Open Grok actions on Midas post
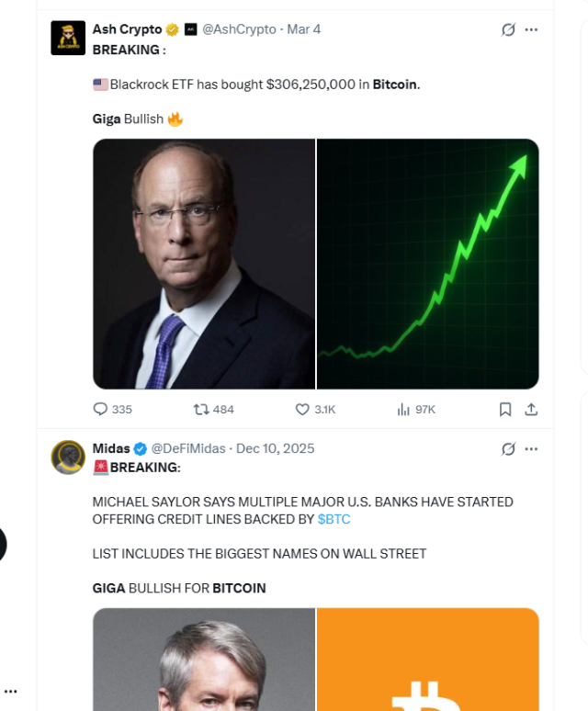This screenshot has width=588, height=711. pos(508,449)
